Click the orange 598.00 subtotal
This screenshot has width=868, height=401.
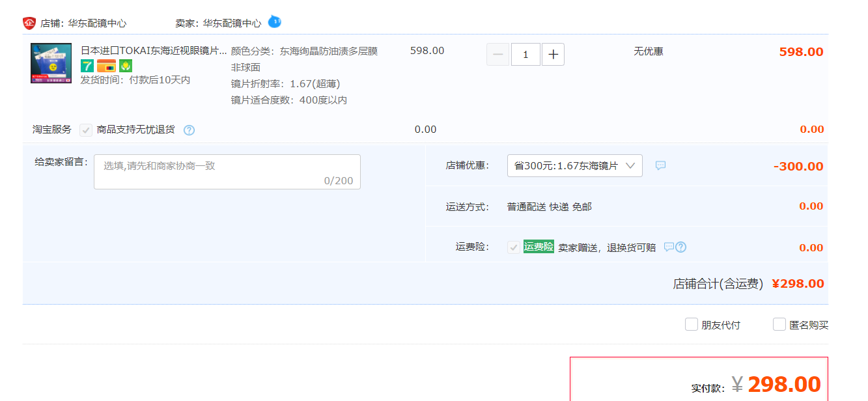pyautogui.click(x=802, y=52)
